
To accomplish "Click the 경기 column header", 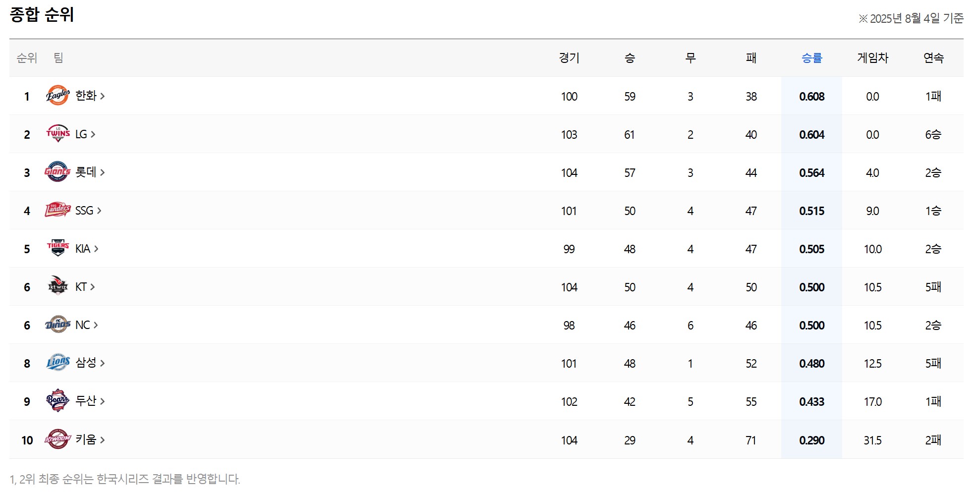I will 569,58.
